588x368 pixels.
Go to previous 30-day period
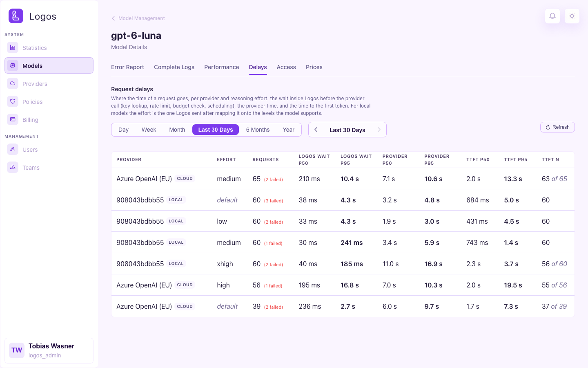point(316,130)
